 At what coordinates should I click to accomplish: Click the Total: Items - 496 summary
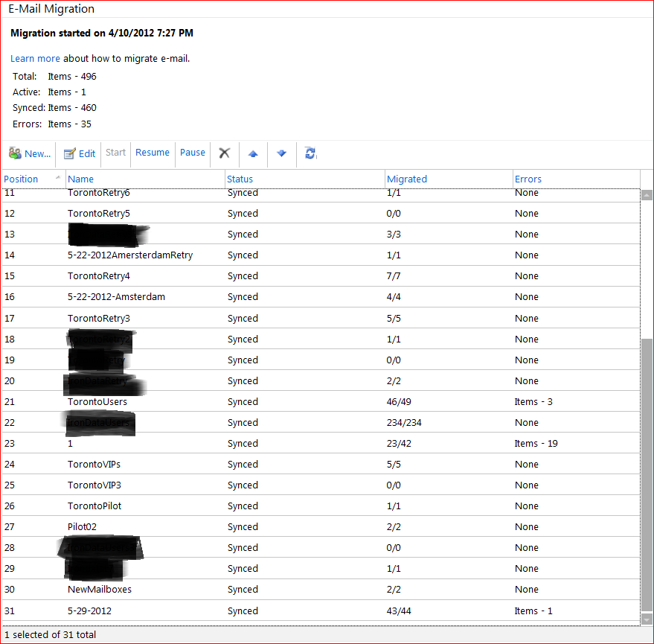54,77
